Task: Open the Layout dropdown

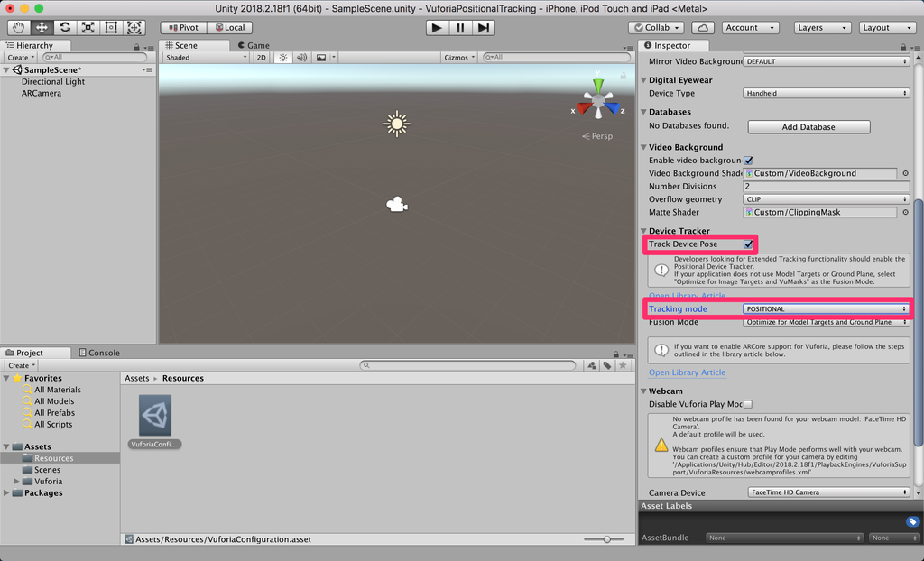Action: [x=886, y=28]
